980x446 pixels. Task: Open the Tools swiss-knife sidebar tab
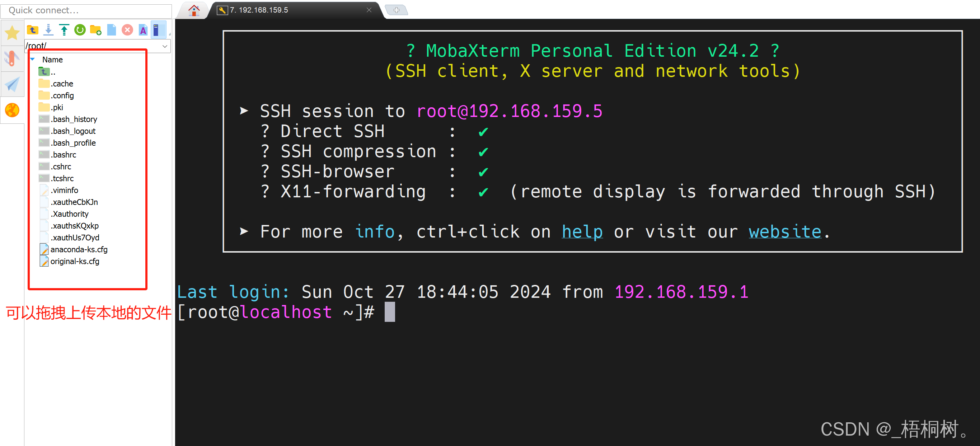[12, 58]
